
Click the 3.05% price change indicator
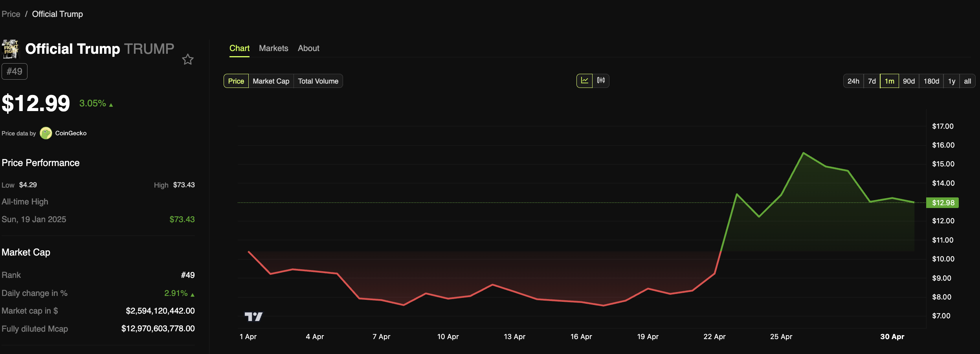tap(96, 103)
